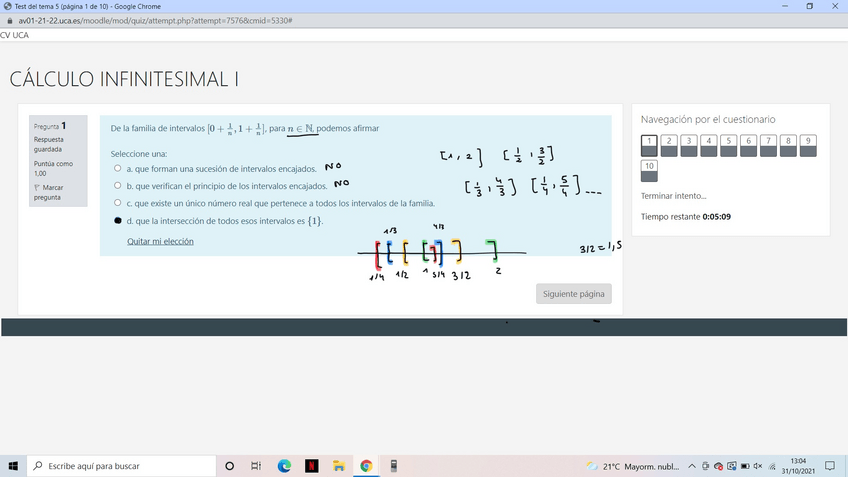Open Task View in the taskbar
Viewport: 848px width, 477px height.
[256, 466]
